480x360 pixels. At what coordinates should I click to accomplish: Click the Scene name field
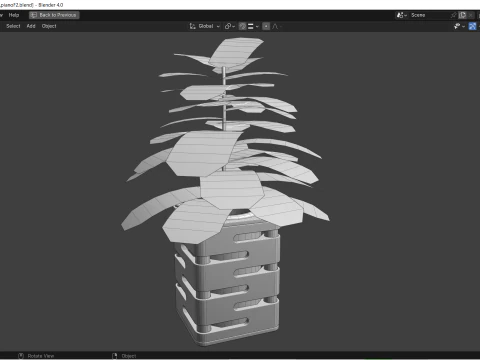tap(429, 15)
